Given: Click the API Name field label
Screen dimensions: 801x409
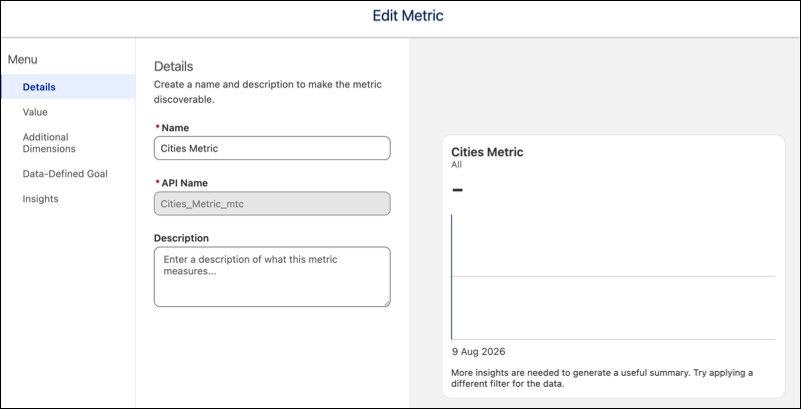Looking at the screenshot, I should click(184, 183).
